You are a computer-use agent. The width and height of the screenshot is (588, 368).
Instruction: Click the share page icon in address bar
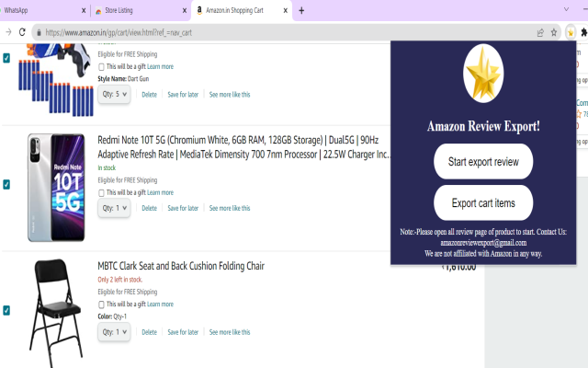[540, 33]
